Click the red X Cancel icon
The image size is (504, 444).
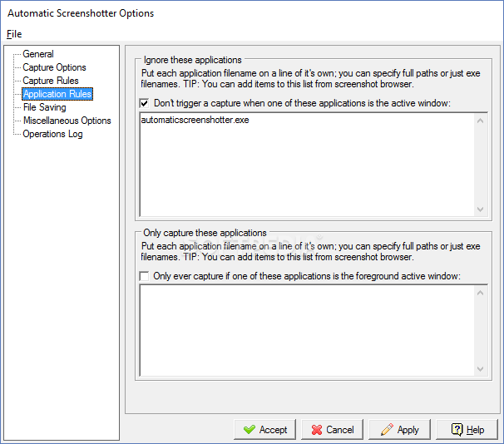click(317, 430)
